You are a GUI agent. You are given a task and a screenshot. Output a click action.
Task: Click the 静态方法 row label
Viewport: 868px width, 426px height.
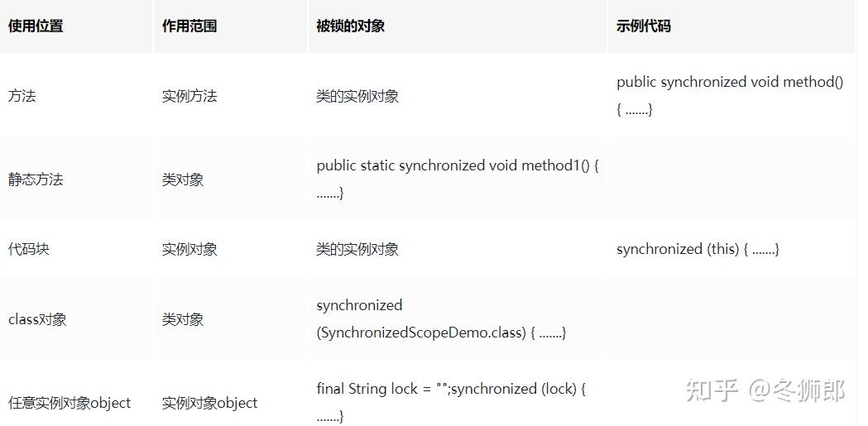pos(36,179)
